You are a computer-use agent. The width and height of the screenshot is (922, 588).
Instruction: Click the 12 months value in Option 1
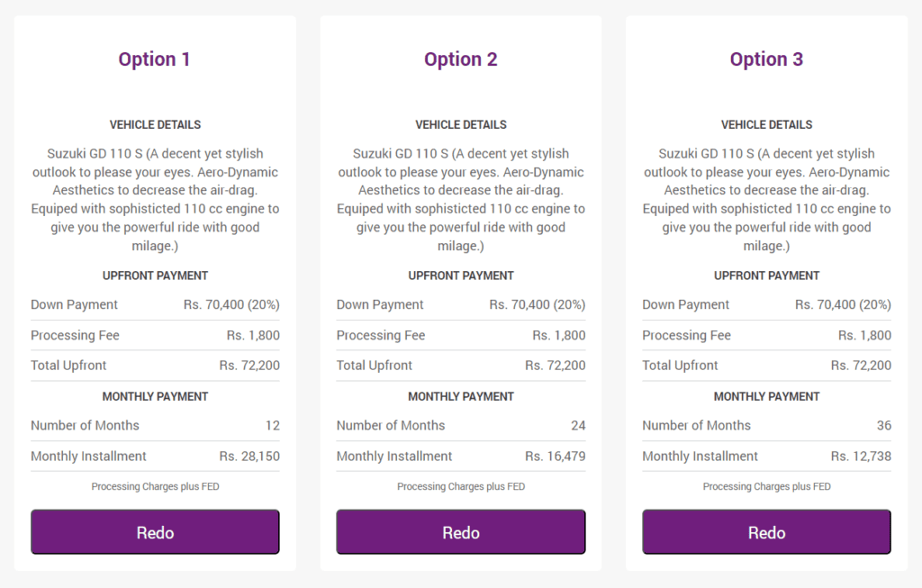click(x=272, y=425)
